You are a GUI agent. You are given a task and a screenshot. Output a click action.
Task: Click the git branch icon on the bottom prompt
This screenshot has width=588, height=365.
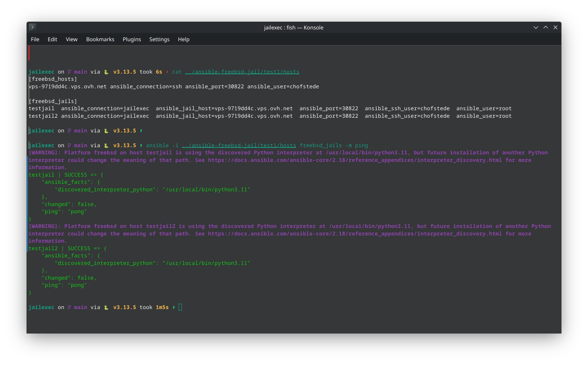(x=69, y=307)
